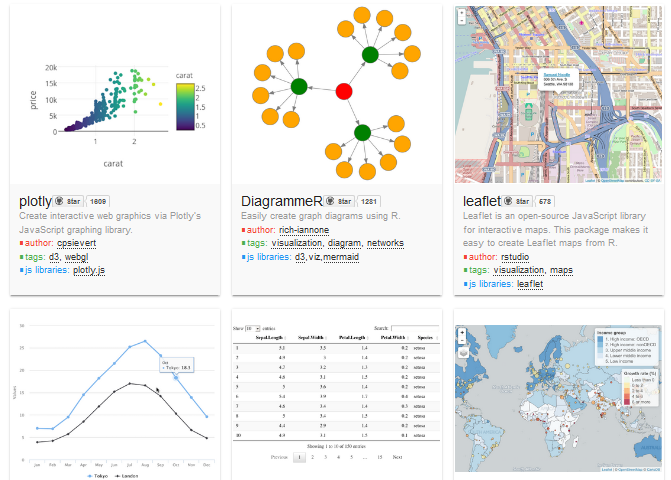Star the DiagrammeR repository on GitHub
Image resolution: width=671 pixels, height=480 pixels.
[x=340, y=201]
